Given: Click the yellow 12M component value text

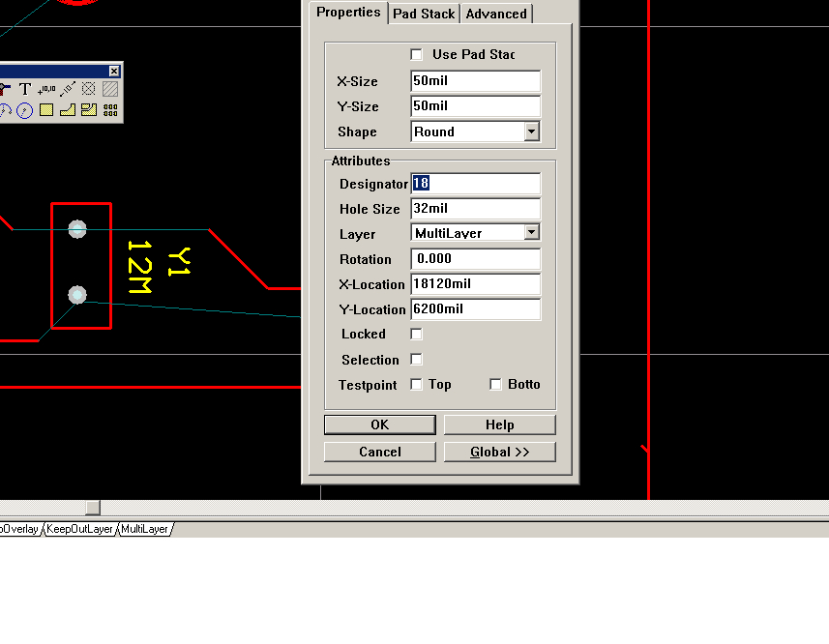Looking at the screenshot, I should [x=139, y=267].
